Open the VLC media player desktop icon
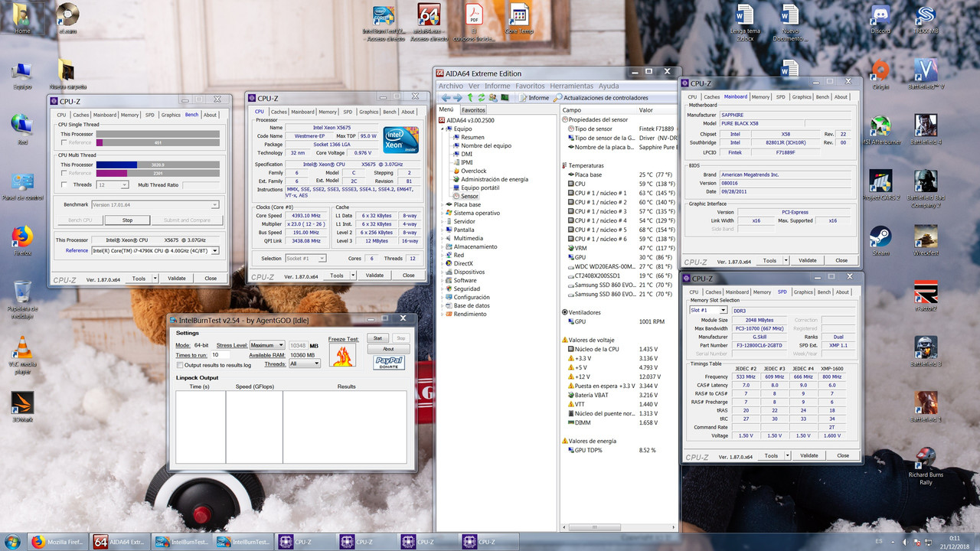Image resolution: width=980 pixels, height=551 pixels. click(22, 355)
